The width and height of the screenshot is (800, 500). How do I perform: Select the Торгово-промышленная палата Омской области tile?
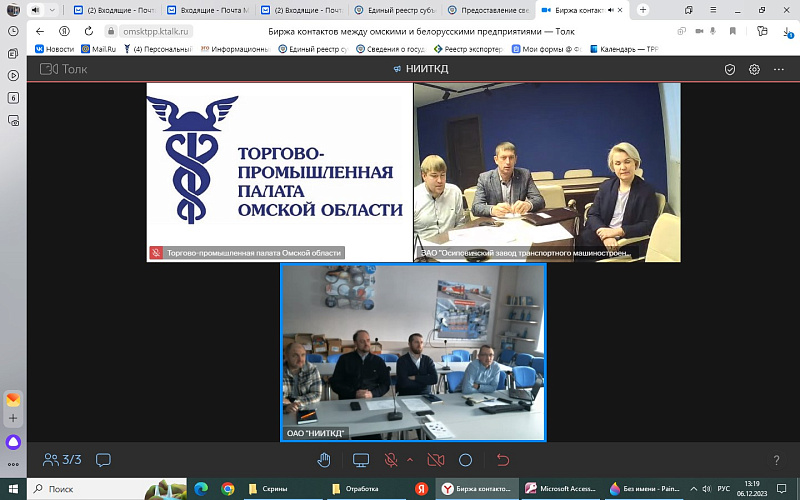(279, 172)
